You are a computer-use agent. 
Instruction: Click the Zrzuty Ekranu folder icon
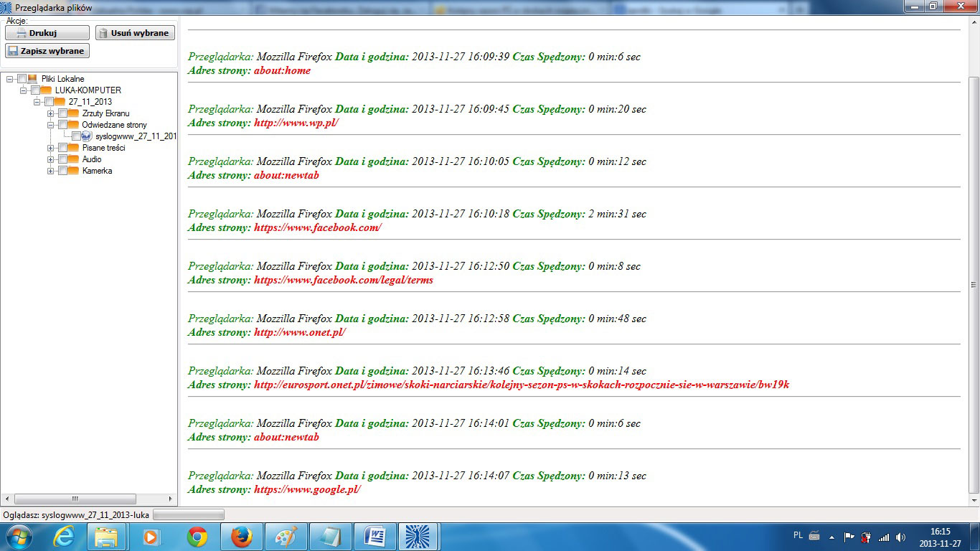click(73, 113)
